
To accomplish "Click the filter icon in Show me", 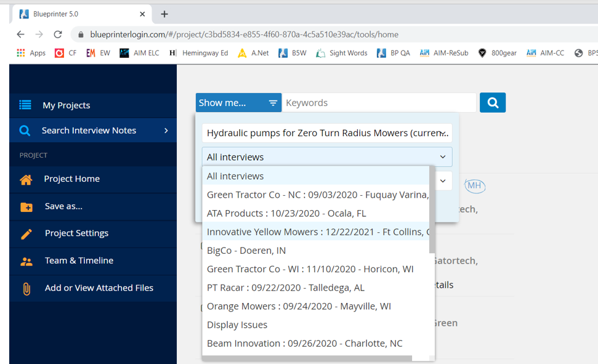I will pyautogui.click(x=273, y=103).
